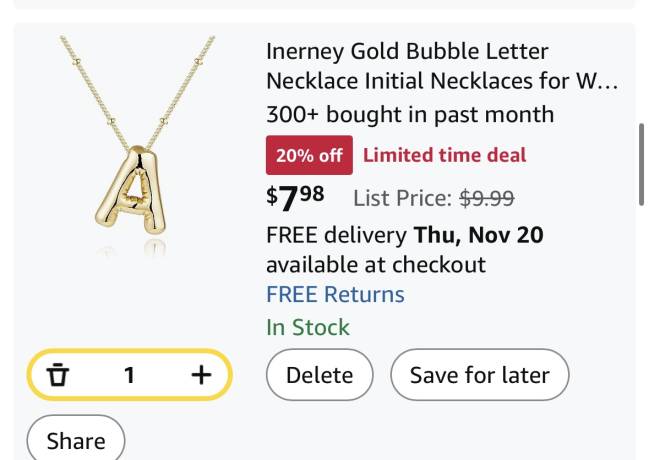Click the page scrollbar thumb

[x=641, y=164]
